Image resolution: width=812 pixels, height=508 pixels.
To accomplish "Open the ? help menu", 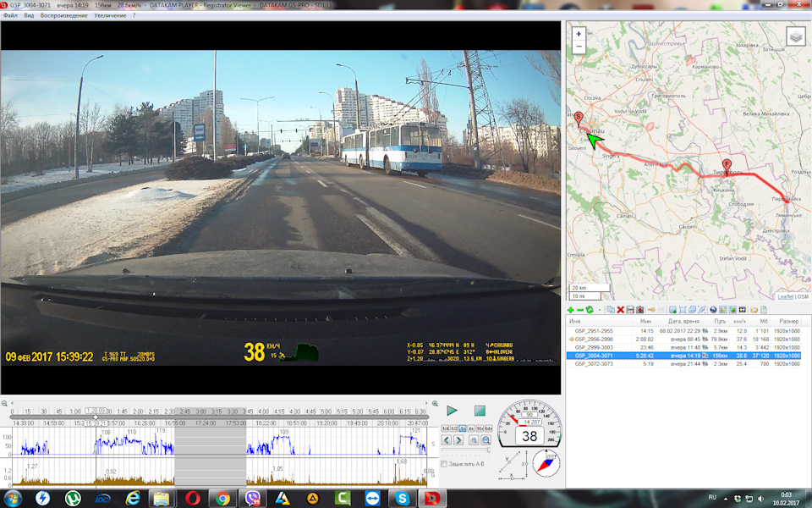I will tap(134, 15).
